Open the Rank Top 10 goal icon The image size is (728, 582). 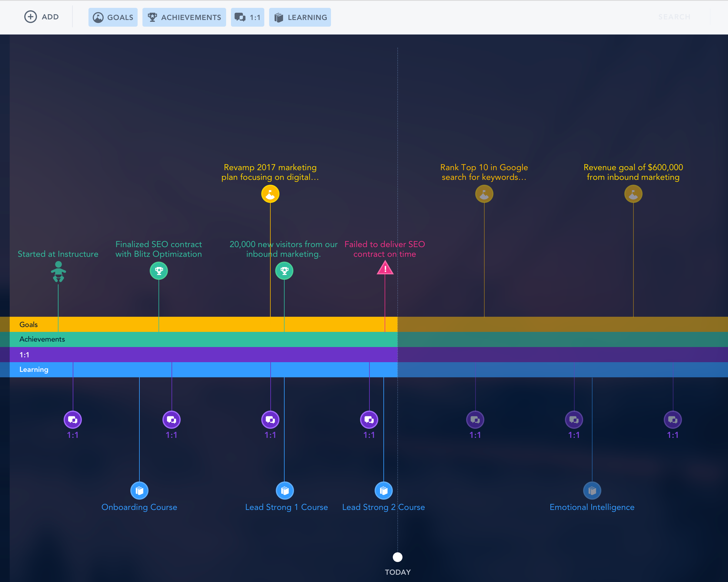pyautogui.click(x=484, y=194)
